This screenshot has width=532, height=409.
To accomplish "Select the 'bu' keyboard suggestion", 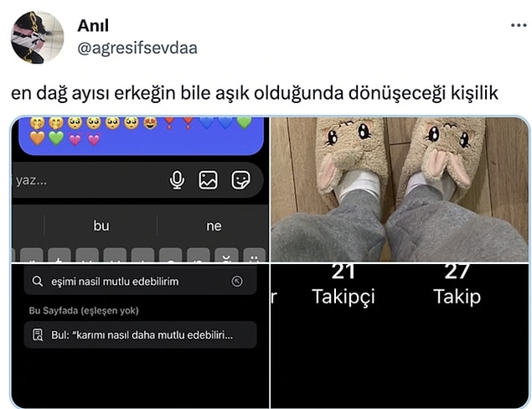I will [101, 226].
